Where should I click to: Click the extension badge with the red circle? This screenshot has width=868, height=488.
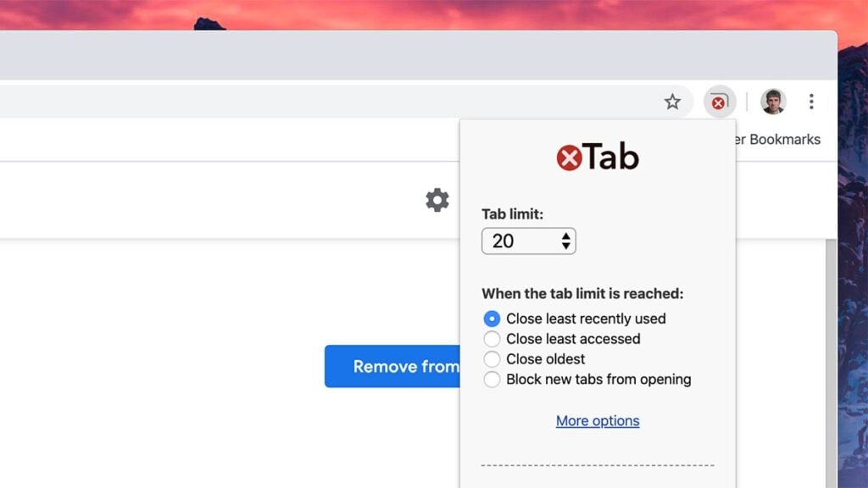pyautogui.click(x=718, y=102)
